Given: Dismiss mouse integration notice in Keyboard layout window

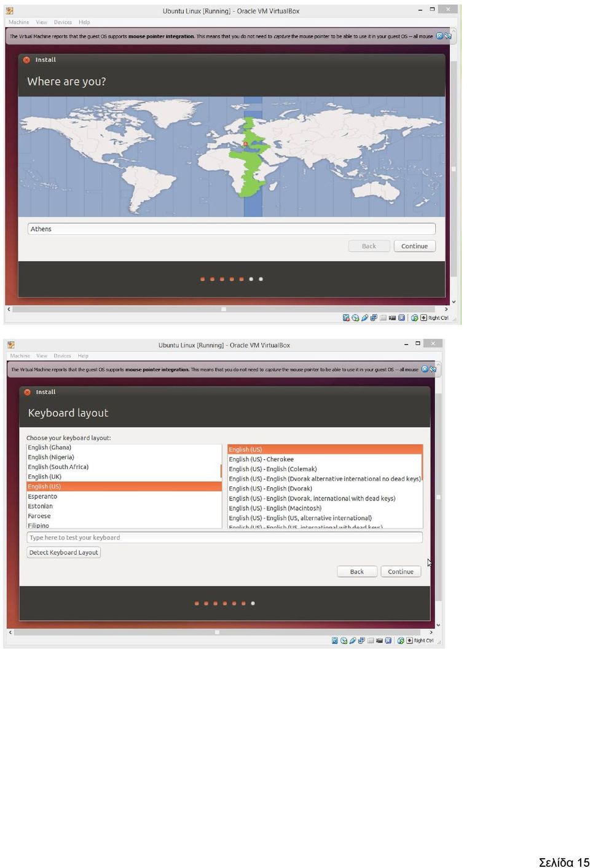Looking at the screenshot, I should pyautogui.click(x=425, y=369).
